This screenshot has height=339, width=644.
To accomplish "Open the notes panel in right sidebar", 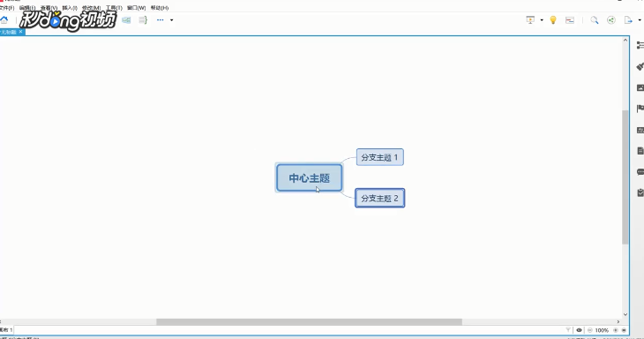I will click(x=640, y=151).
